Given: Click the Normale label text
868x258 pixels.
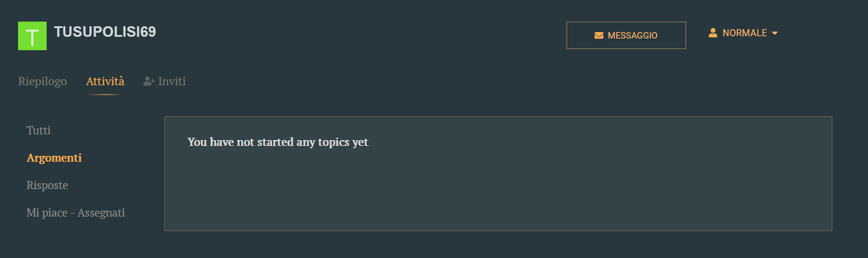Looking at the screenshot, I should coord(744,33).
